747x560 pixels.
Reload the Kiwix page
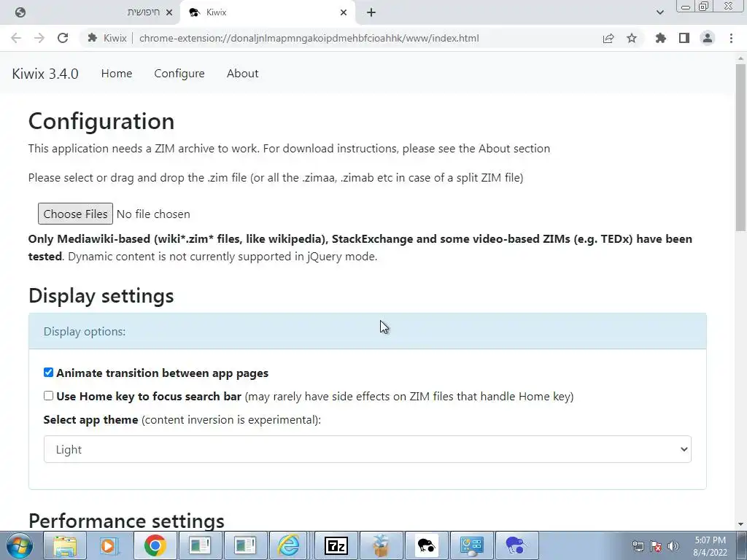[63, 38]
